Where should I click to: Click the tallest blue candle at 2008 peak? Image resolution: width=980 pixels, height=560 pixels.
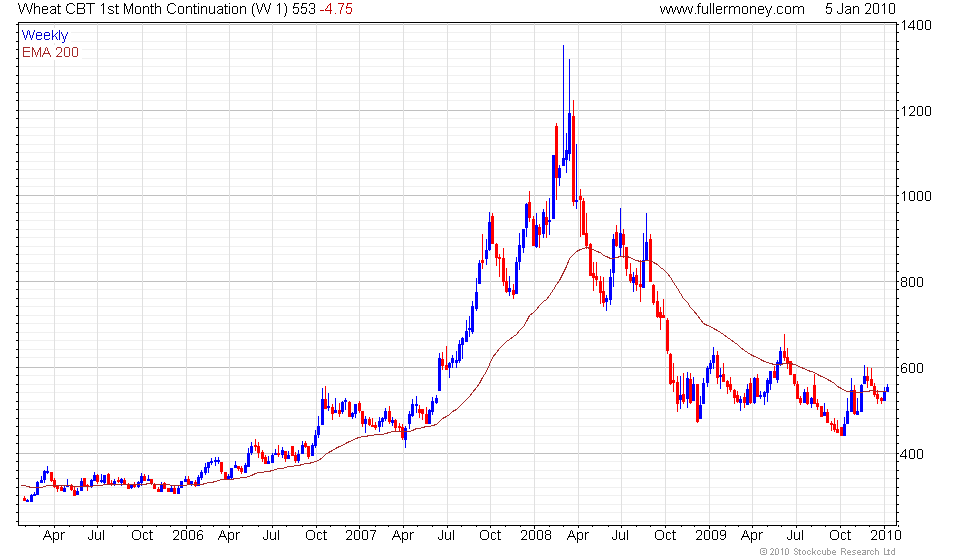click(563, 106)
